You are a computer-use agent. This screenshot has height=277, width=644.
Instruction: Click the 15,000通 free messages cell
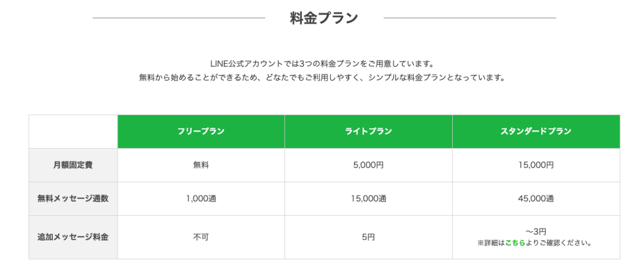coord(369,199)
